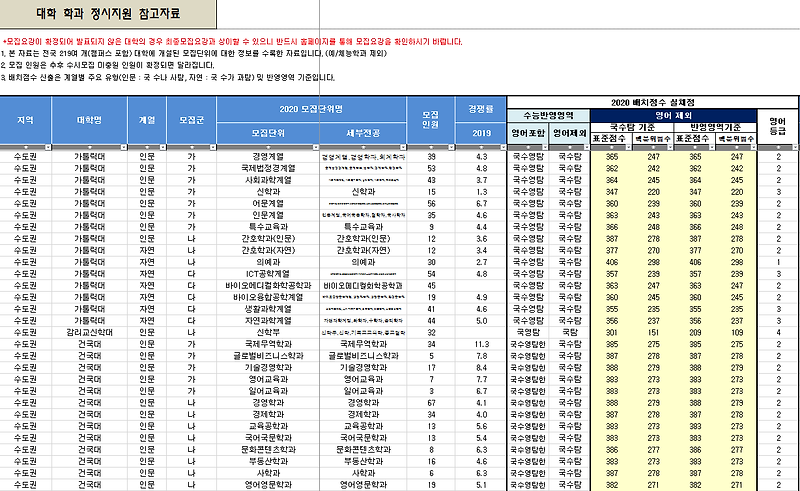Select the 2020 배치점수 실채점 header
The image size is (800, 491).
click(653, 103)
